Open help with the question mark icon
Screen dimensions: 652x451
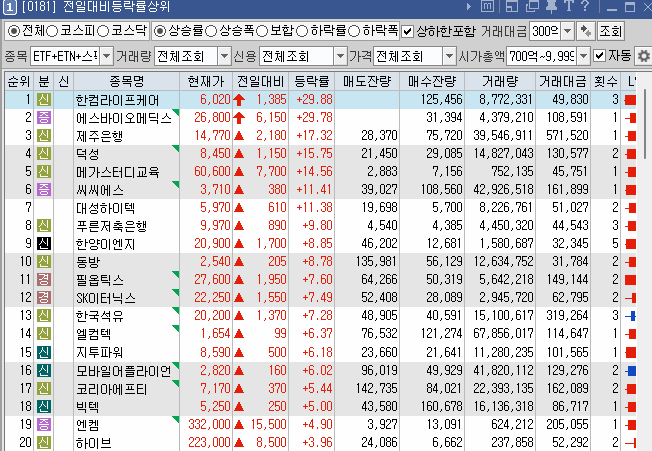(585, 6)
